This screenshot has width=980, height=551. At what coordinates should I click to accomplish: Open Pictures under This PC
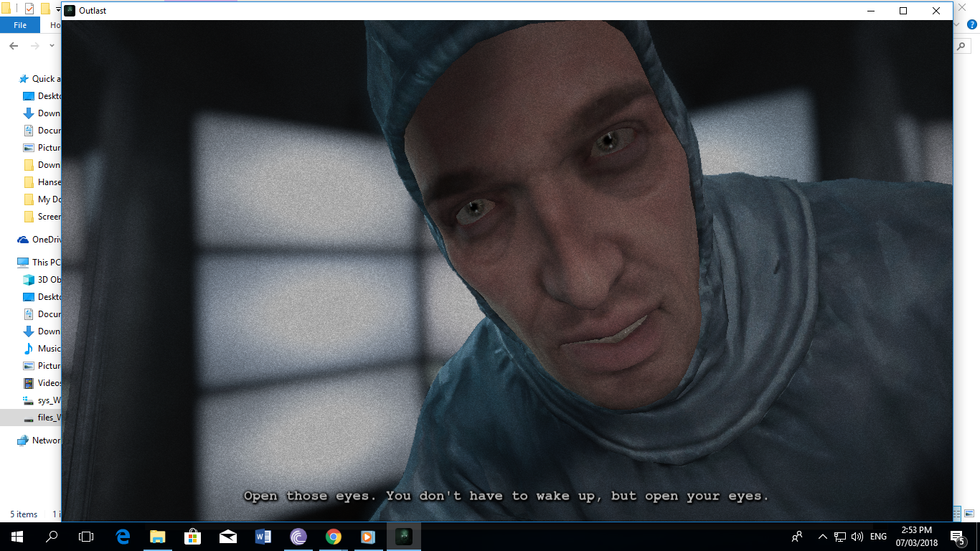pos(42,366)
